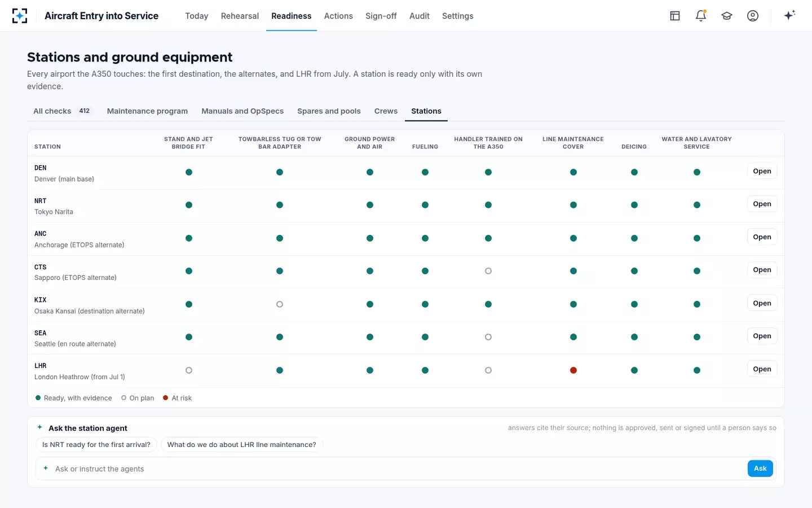The height and width of the screenshot is (508, 812).
Task: Click CTS handler trained on-plan circle
Action: (x=488, y=271)
